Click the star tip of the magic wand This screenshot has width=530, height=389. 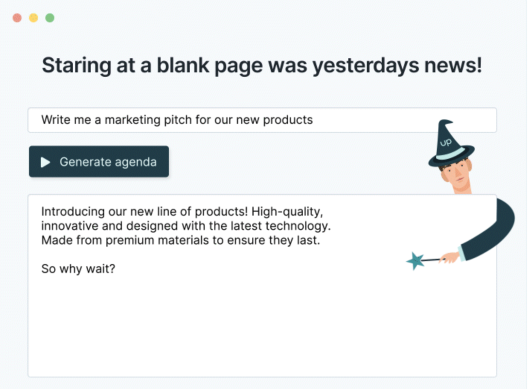pos(415,261)
